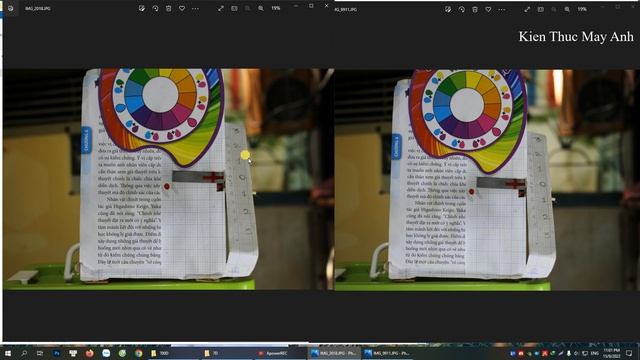Switch to second JPG Photos taskbar button

click(387, 353)
